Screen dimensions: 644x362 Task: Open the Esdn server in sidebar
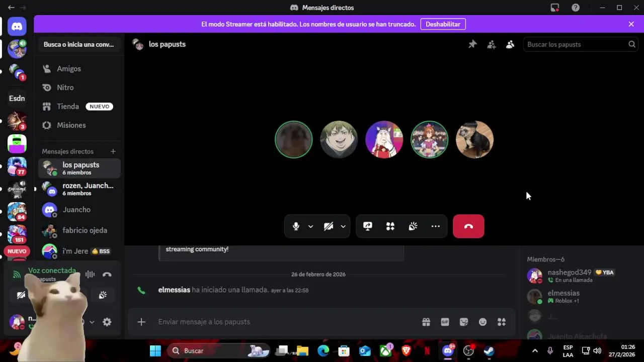pyautogui.click(x=17, y=99)
